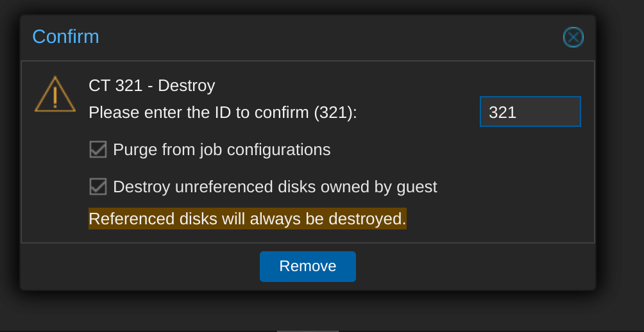644x332 pixels.
Task: Click the empty dialog title bar area
Action: click(x=328, y=37)
